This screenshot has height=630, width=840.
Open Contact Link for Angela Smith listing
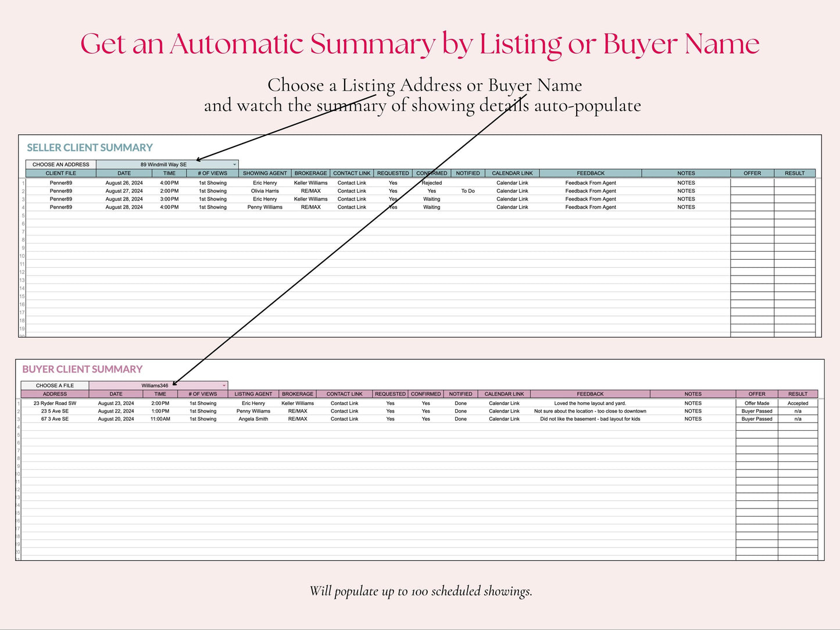coord(344,419)
